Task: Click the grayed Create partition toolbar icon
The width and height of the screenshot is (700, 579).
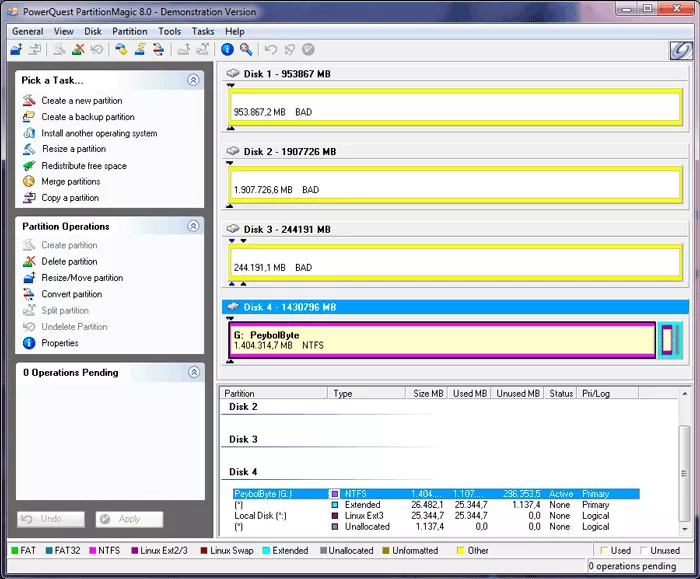Action: (59, 50)
